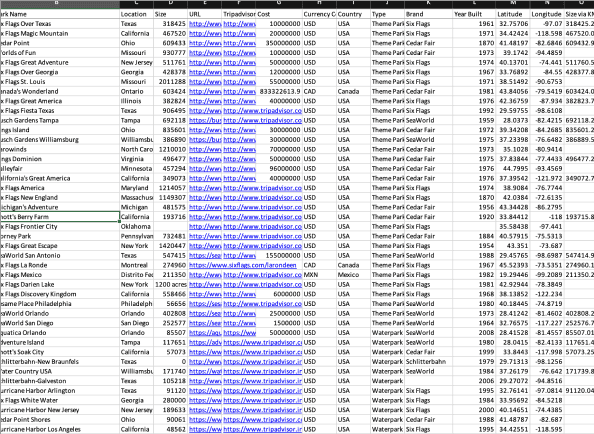Select the 'Flags Great Adventure' name cell

(x=59, y=62)
